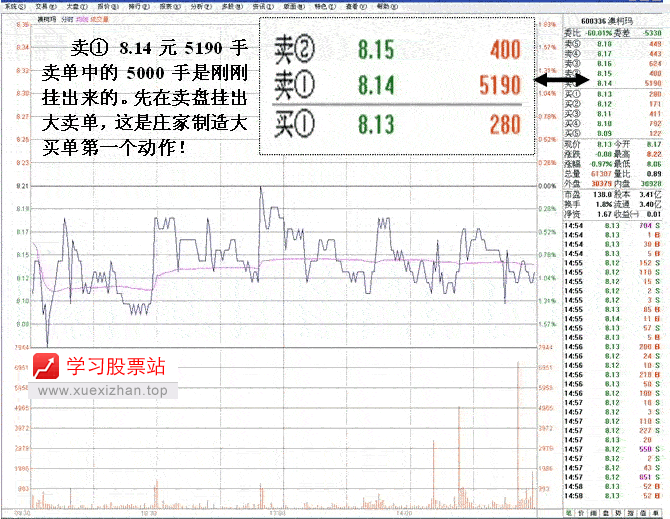Click the 外盘 30379 value
The width and height of the screenshot is (670, 519).
602,184
